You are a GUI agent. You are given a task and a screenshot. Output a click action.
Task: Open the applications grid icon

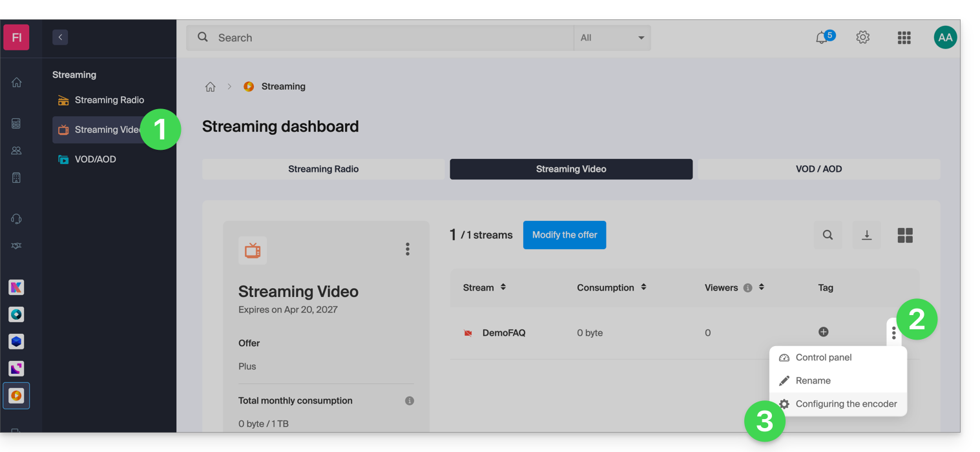pos(904,38)
